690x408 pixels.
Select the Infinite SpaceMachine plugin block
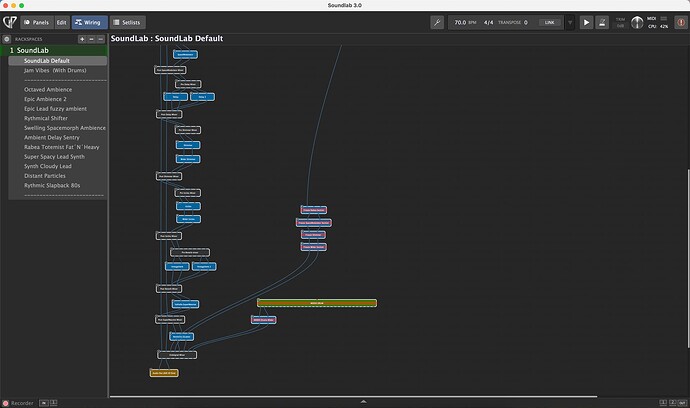185,304
